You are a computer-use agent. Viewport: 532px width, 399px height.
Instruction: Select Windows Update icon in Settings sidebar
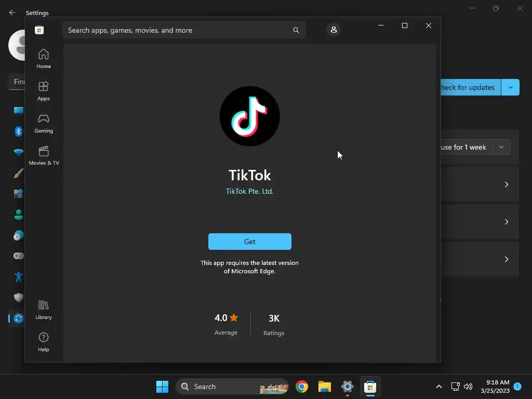click(18, 318)
